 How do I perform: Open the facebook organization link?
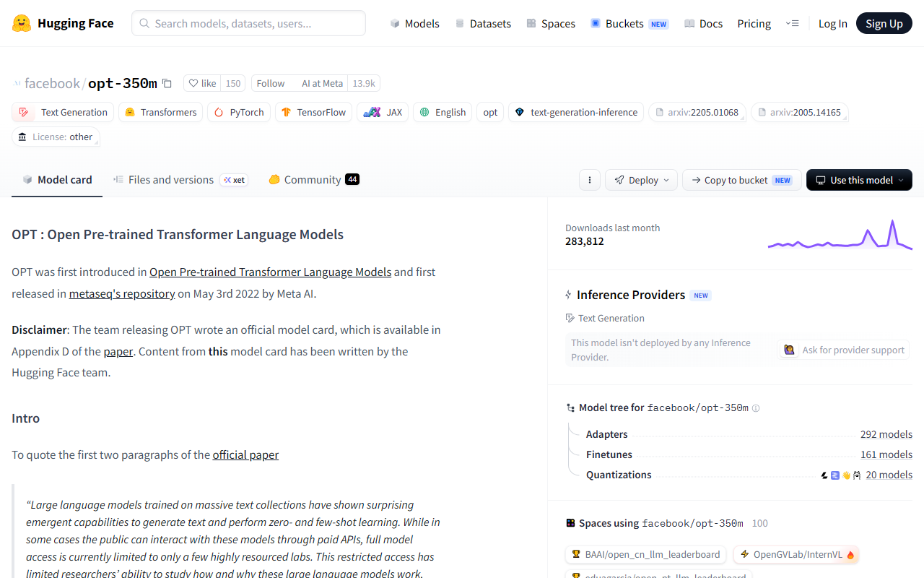coord(52,83)
